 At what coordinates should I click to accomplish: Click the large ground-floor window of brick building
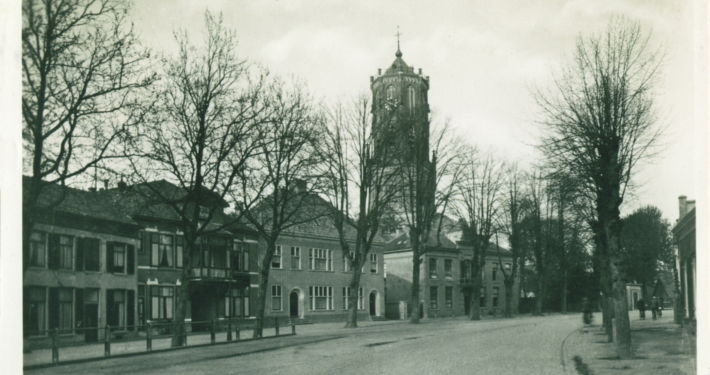[321, 298]
